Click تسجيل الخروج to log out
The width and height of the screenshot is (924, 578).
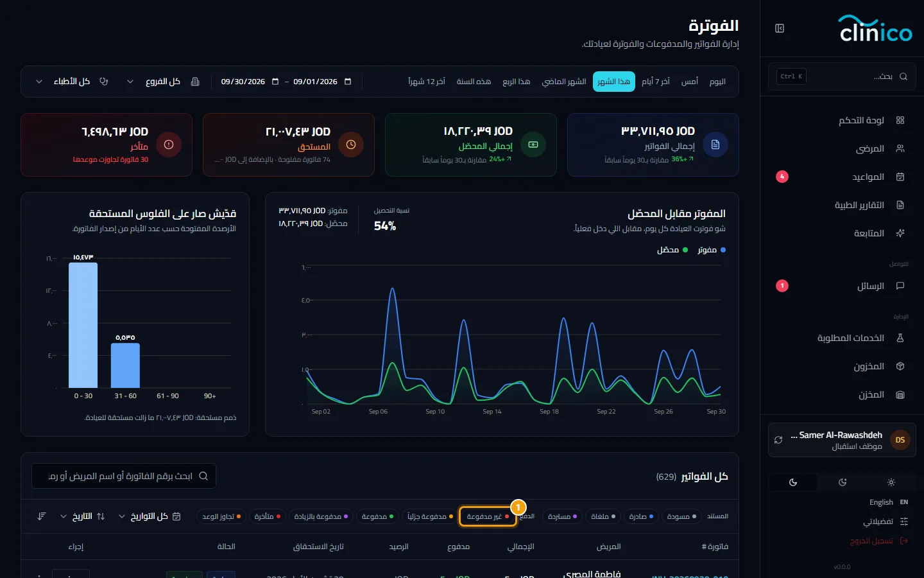click(879, 541)
